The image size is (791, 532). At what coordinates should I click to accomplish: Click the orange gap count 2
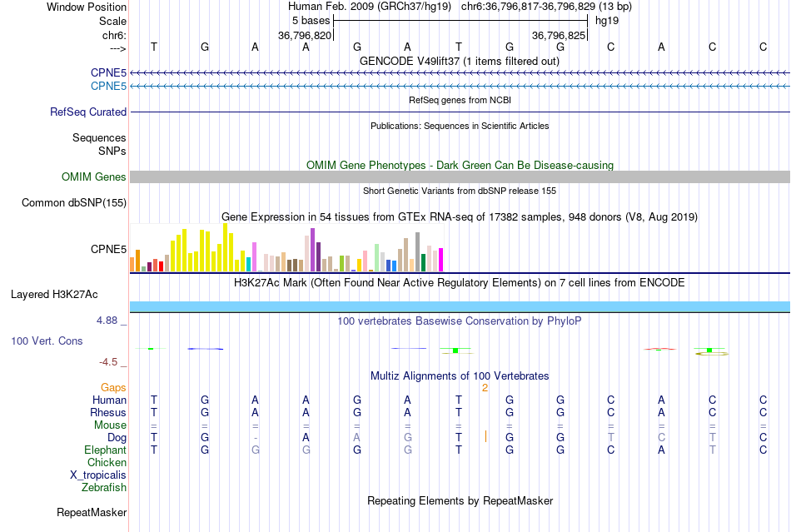(485, 387)
